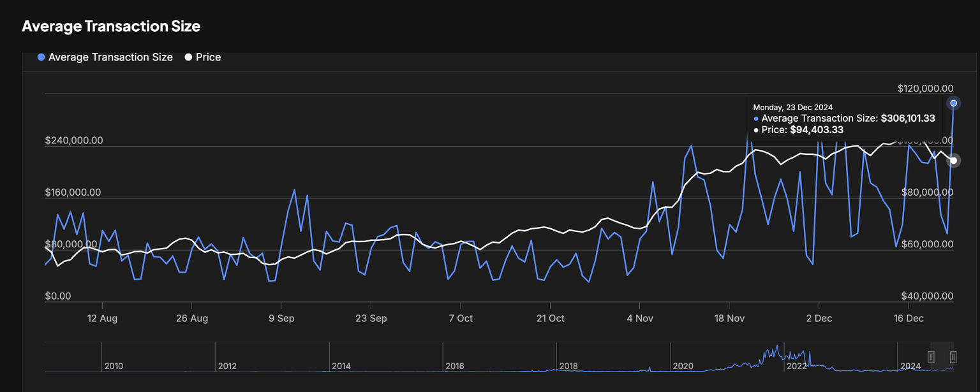
Task: Jump to 2016 in the timeline navigator
Action: [x=454, y=366]
